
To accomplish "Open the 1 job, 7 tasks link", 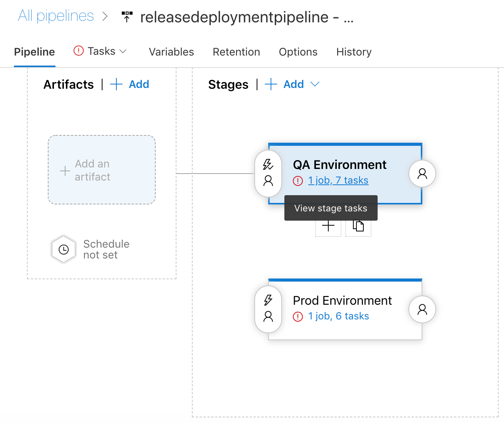I will click(338, 180).
